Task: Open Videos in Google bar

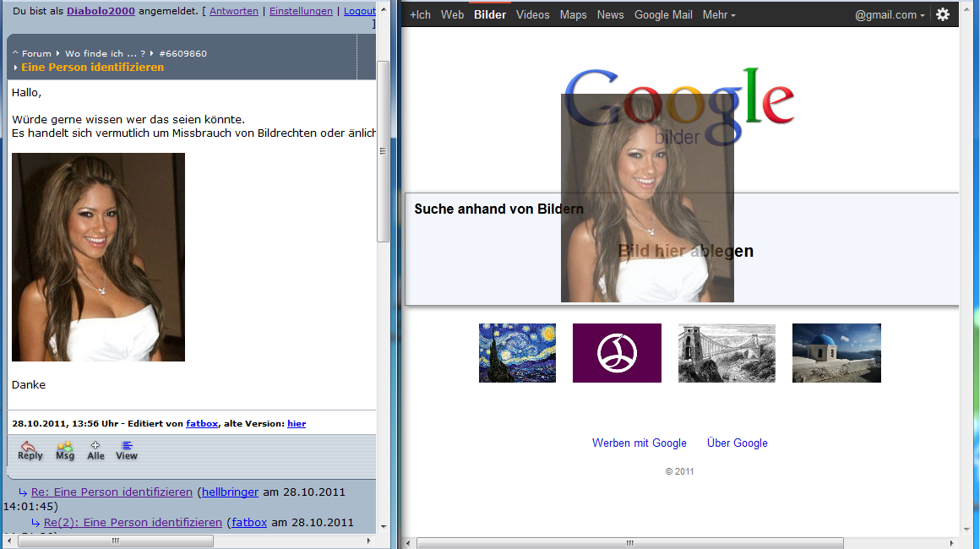Action: click(x=532, y=14)
